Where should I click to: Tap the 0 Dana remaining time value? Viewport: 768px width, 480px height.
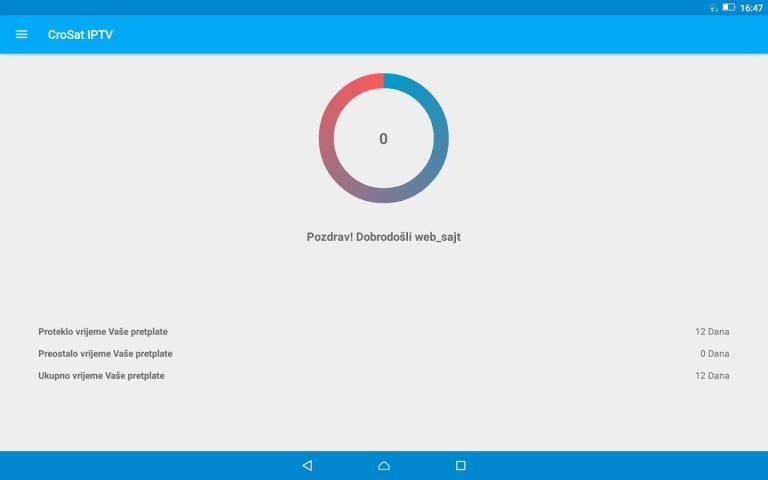tap(714, 353)
